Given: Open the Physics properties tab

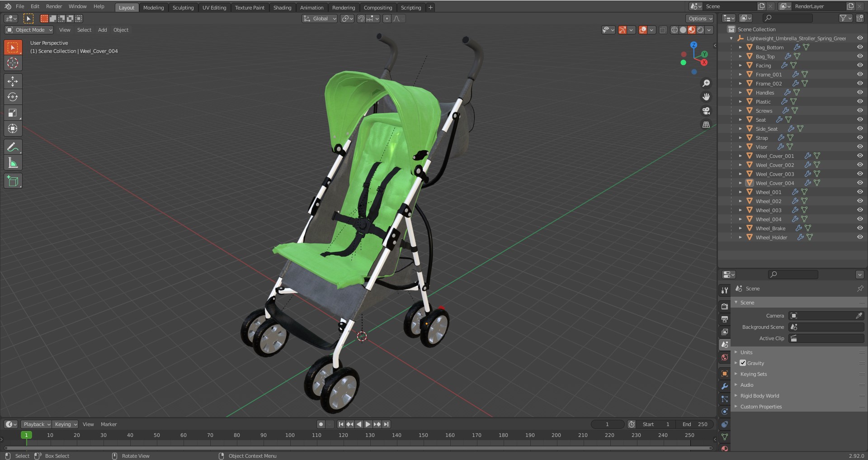Looking at the screenshot, I should [x=725, y=412].
